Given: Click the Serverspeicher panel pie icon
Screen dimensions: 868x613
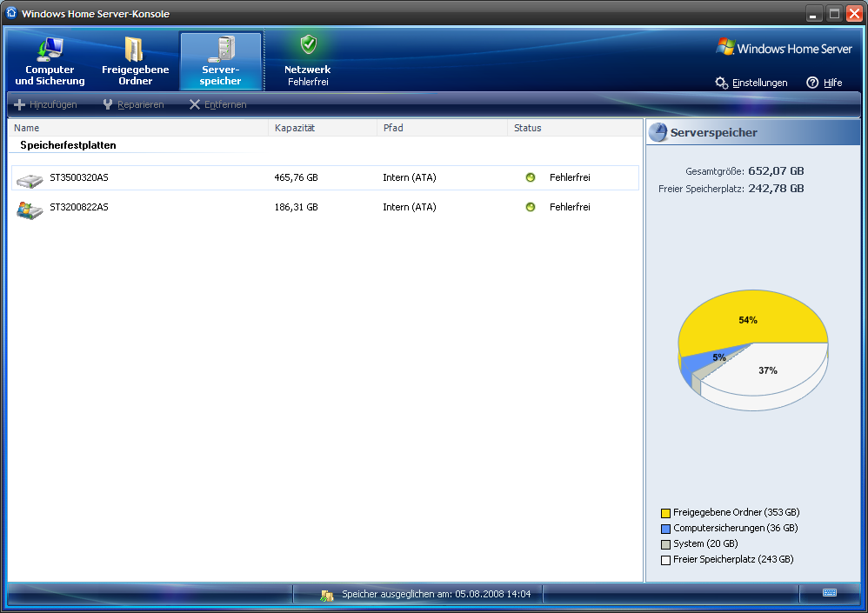Looking at the screenshot, I should click(658, 132).
